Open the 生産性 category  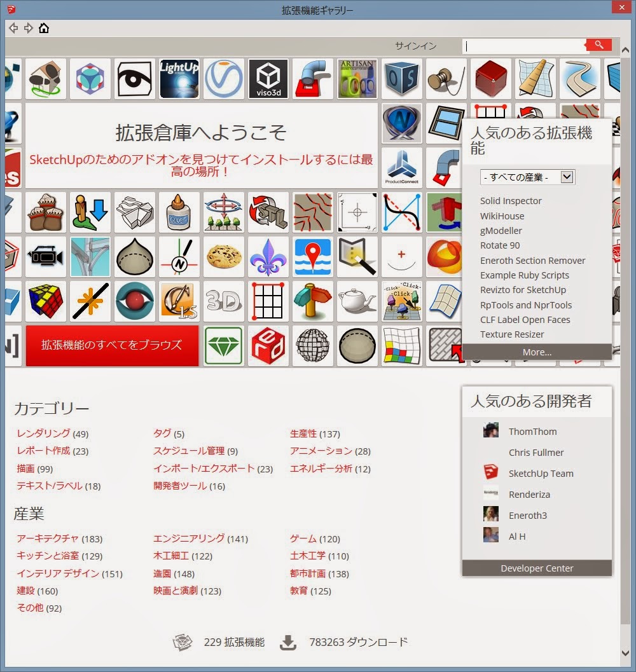pos(303,434)
